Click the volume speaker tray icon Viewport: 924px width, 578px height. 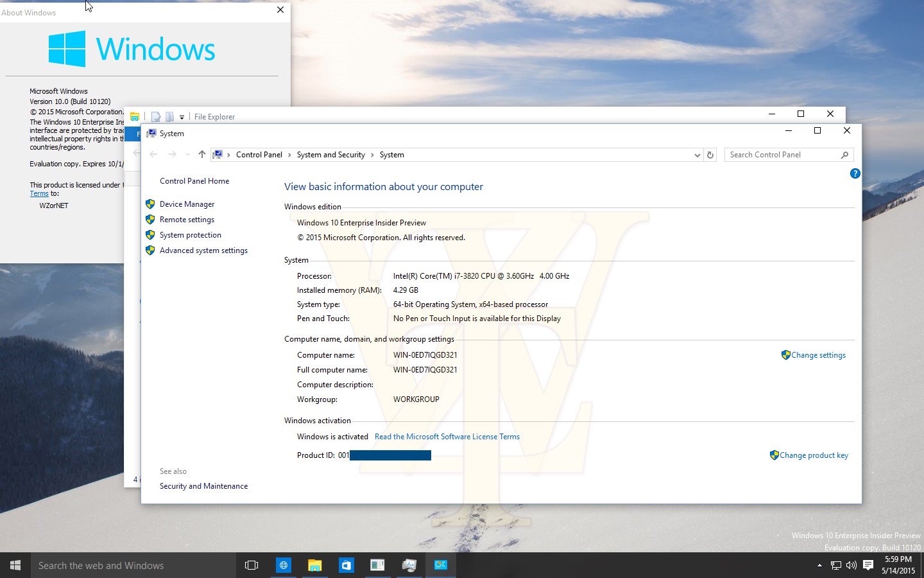pos(851,565)
